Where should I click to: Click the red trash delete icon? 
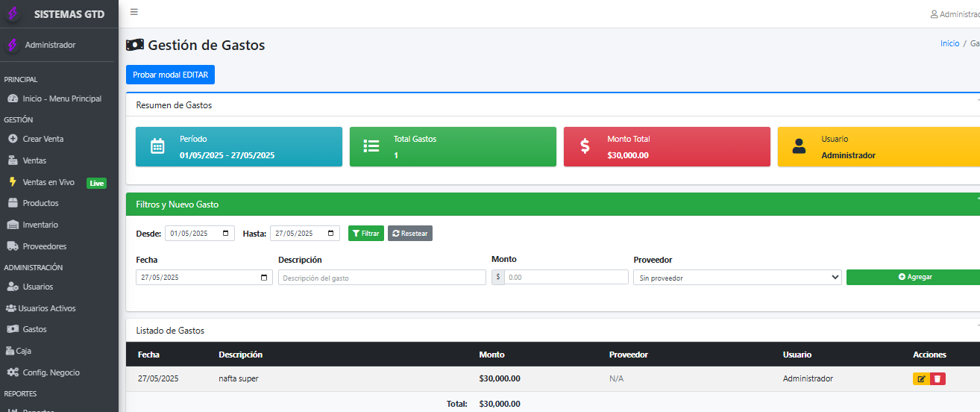[937, 379]
